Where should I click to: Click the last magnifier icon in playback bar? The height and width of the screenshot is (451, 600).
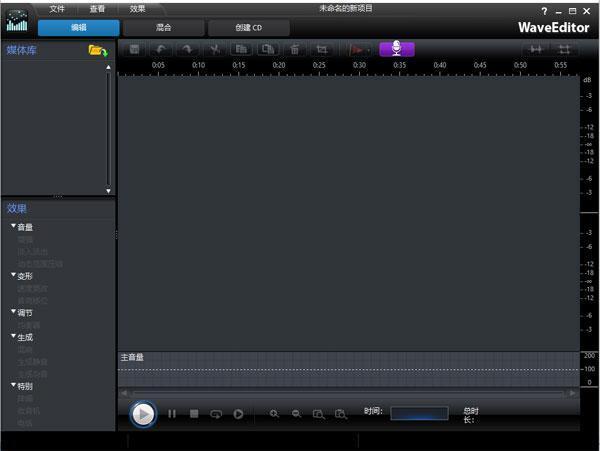pyautogui.click(x=341, y=414)
